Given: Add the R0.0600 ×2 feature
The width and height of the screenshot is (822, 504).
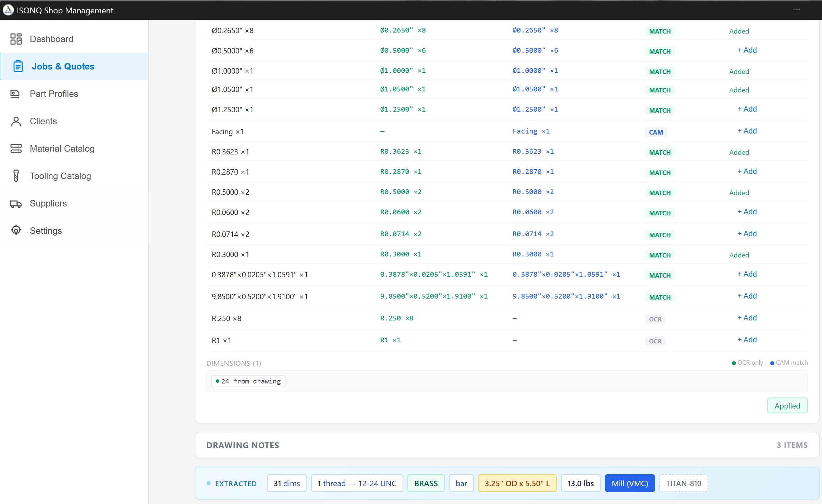Looking at the screenshot, I should [747, 212].
